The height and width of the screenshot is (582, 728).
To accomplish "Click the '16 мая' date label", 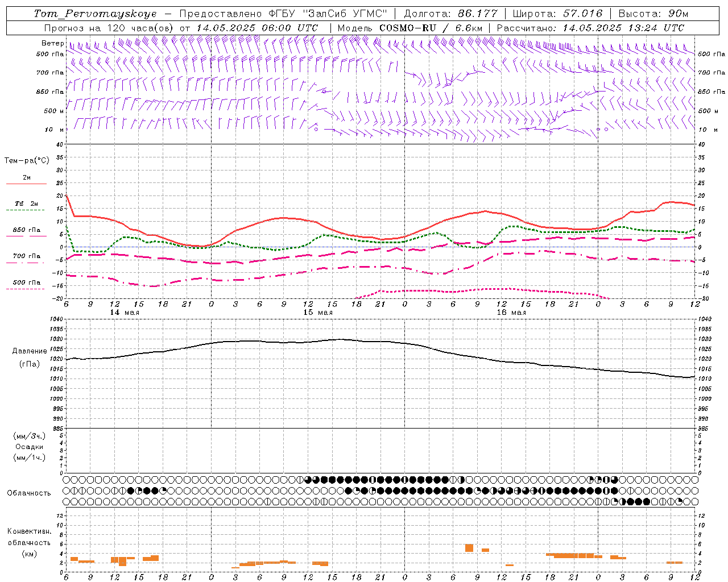I will [x=511, y=313].
